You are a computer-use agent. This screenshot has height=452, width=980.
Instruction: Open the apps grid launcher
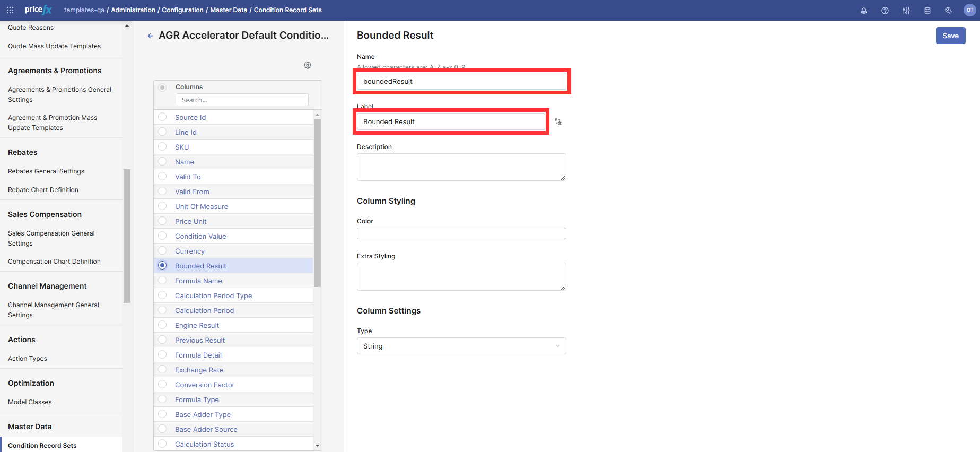[x=10, y=10]
